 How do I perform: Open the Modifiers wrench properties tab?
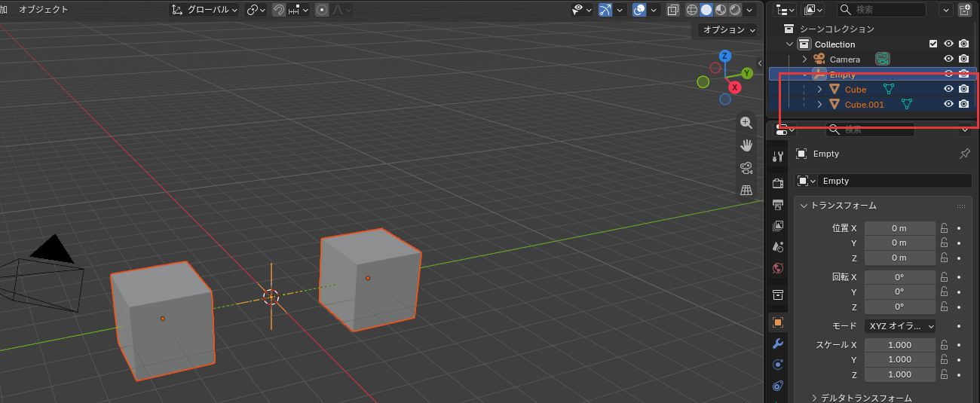[x=778, y=343]
